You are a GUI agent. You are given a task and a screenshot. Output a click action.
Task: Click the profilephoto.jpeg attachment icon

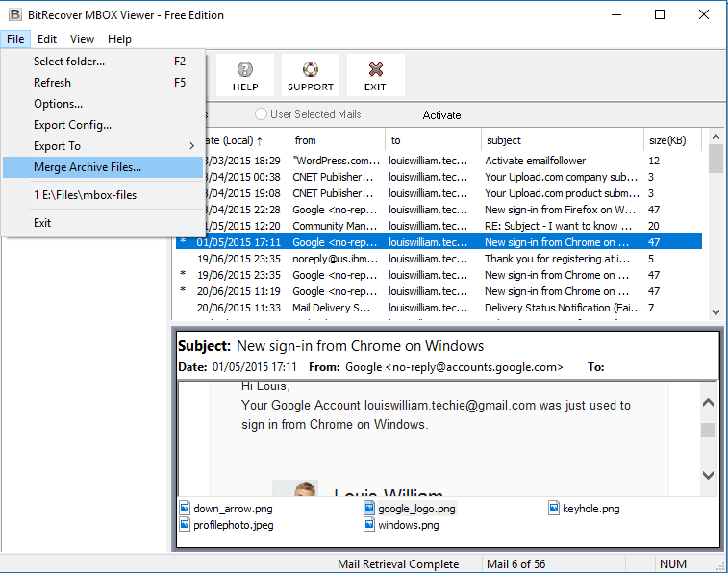click(185, 525)
